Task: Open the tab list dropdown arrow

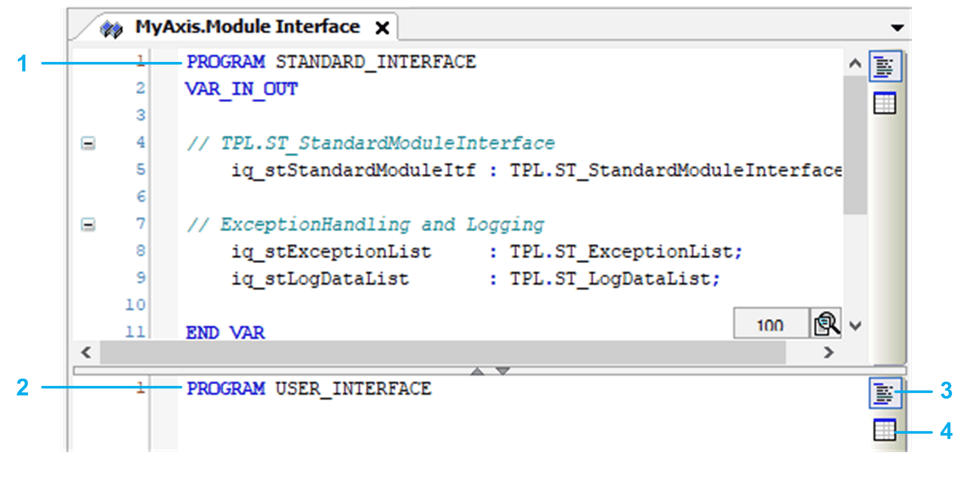Action: point(897,28)
